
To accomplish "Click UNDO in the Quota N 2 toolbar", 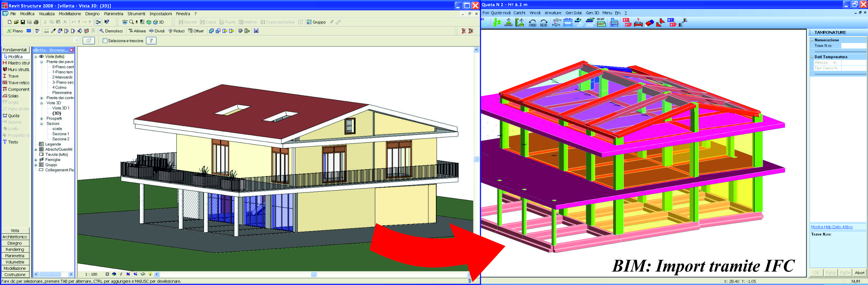I will [533, 23].
